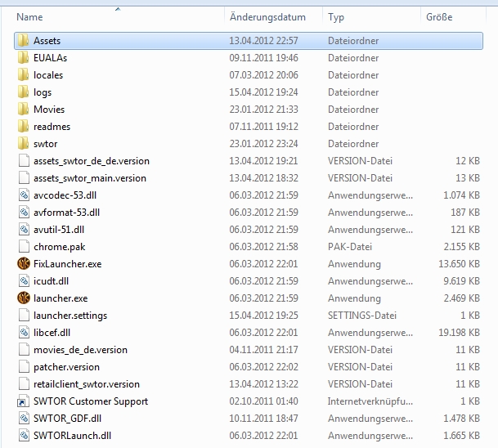Click the patcher.version file icon
Viewport: 498px width, 448px height.
point(24,367)
